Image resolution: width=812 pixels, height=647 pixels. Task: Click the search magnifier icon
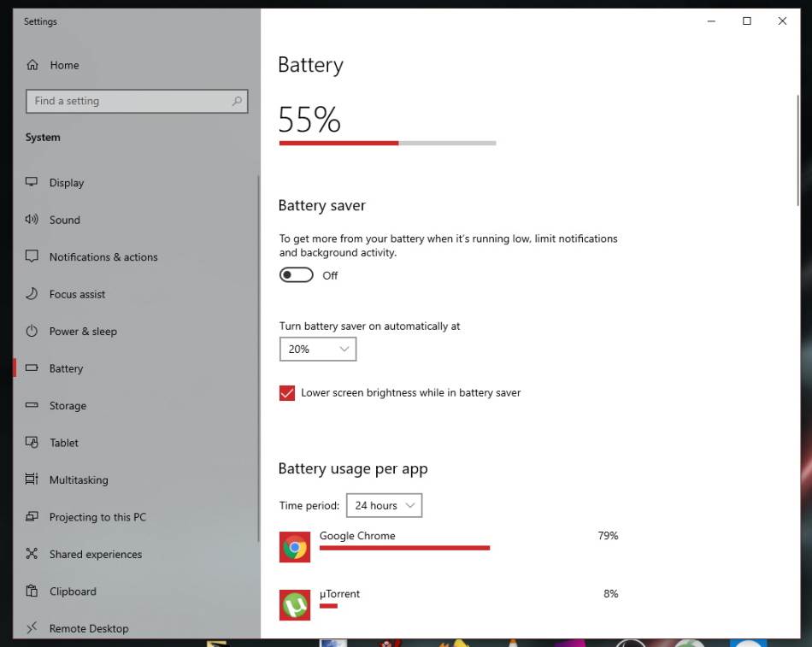[237, 101]
